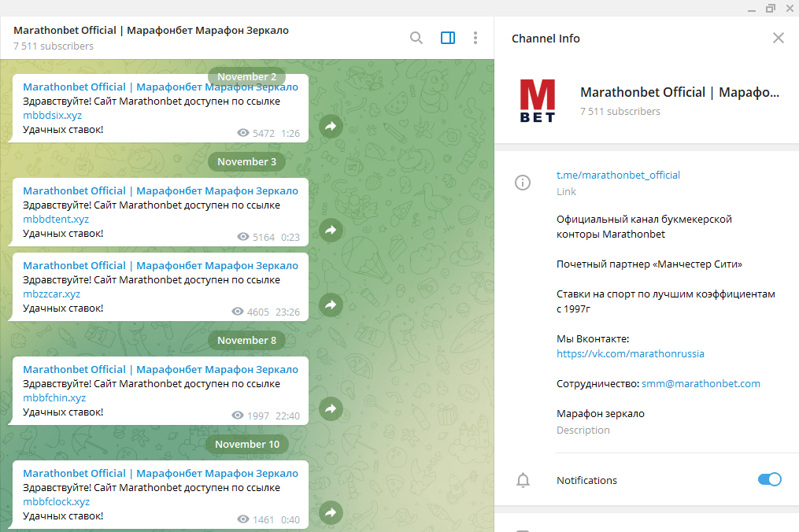
Task: Click the channel name in the info panel
Action: (x=680, y=93)
